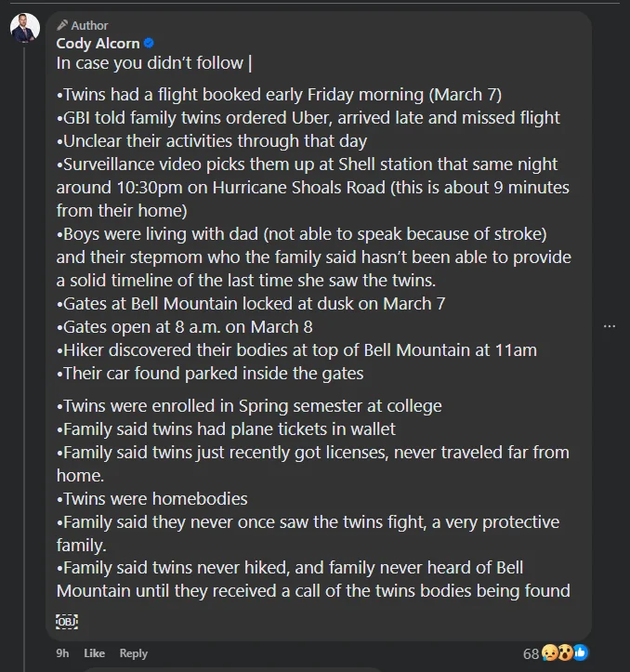Click Cody Alcorn's profile picture avatar
The width and height of the screenshot is (630, 672).
[25, 28]
